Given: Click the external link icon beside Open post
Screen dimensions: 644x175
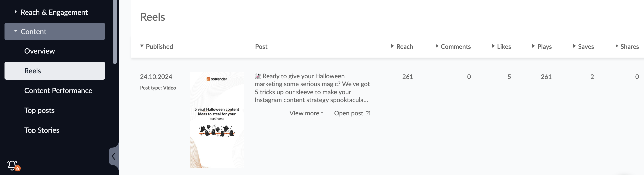Looking at the screenshot, I should point(368,113).
